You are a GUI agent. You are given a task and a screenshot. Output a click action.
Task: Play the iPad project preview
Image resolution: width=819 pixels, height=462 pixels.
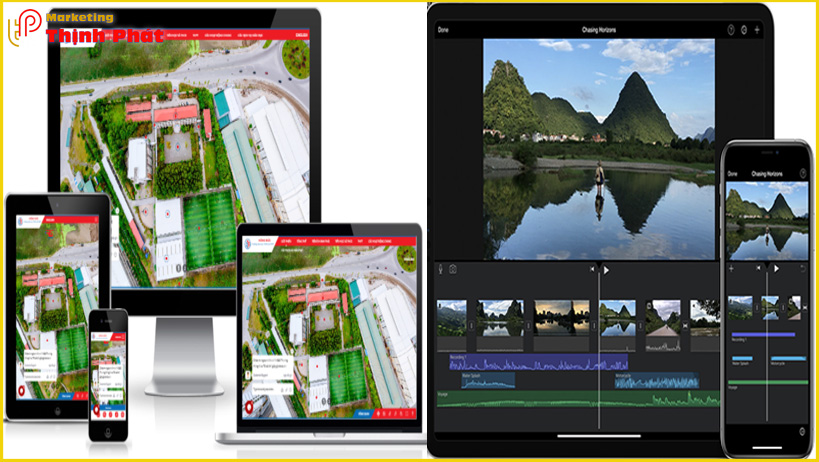click(606, 270)
